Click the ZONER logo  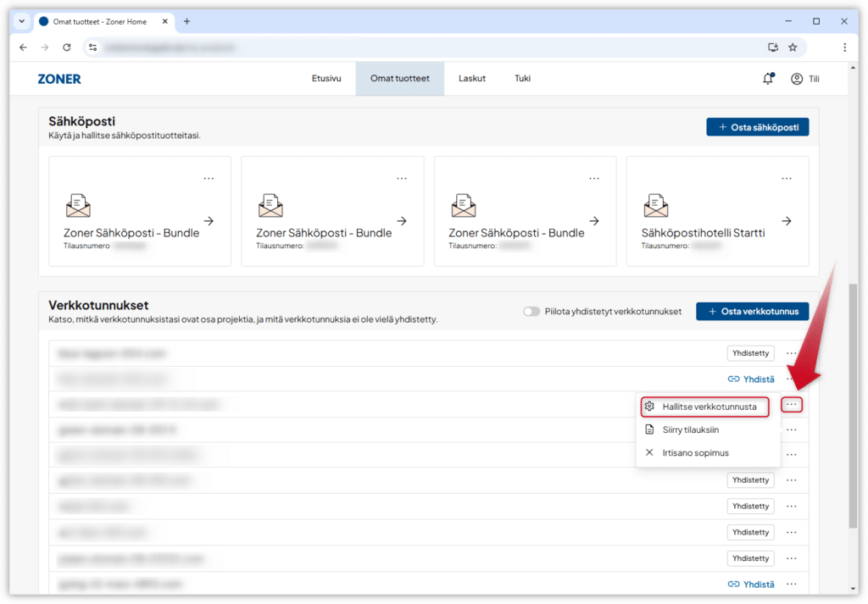tap(59, 79)
